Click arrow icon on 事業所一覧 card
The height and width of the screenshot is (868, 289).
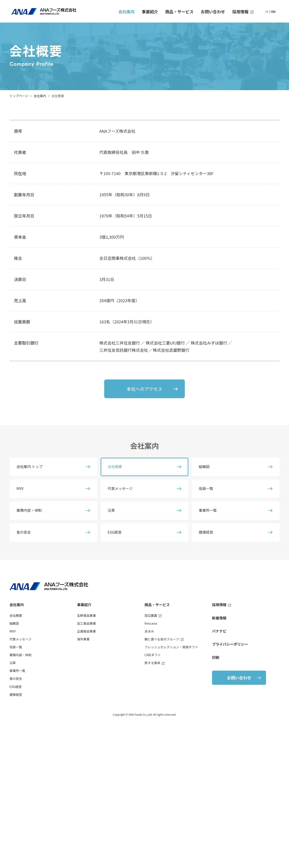point(270,510)
